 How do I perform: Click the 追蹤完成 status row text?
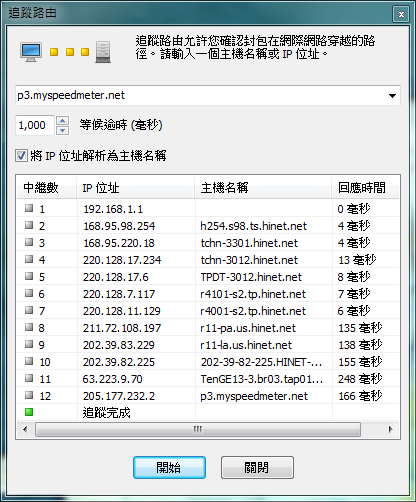106,413
